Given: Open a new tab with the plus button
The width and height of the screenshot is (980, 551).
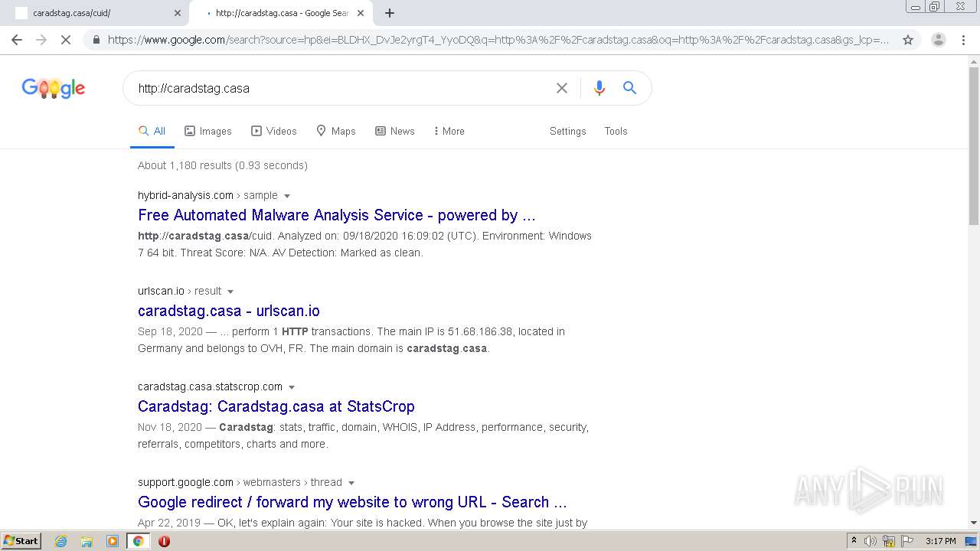Looking at the screenshot, I should 390,13.
